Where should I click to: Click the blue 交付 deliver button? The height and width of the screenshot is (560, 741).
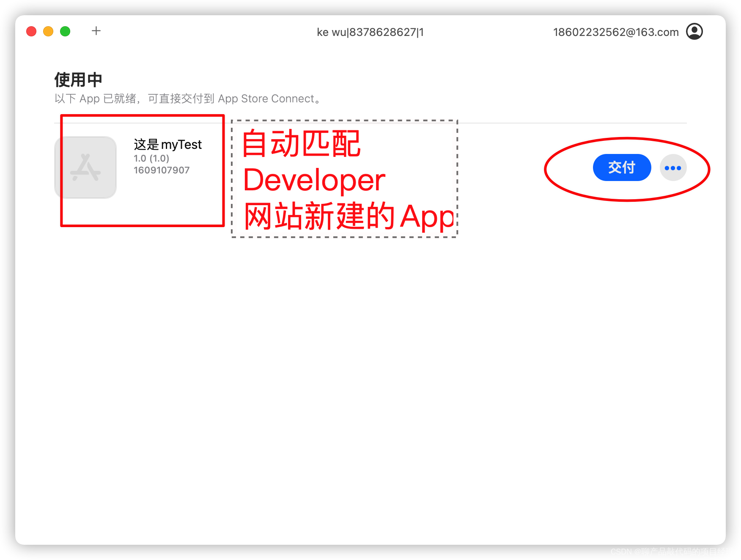[622, 167]
